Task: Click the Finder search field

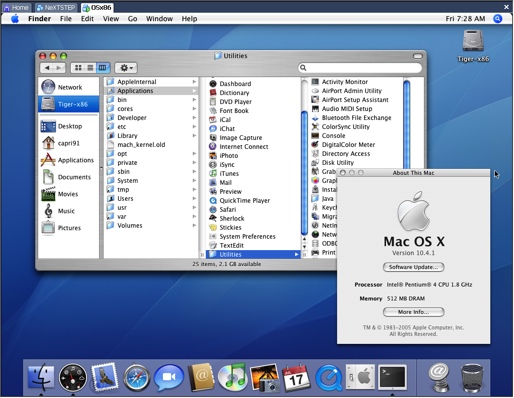Action: pos(360,68)
